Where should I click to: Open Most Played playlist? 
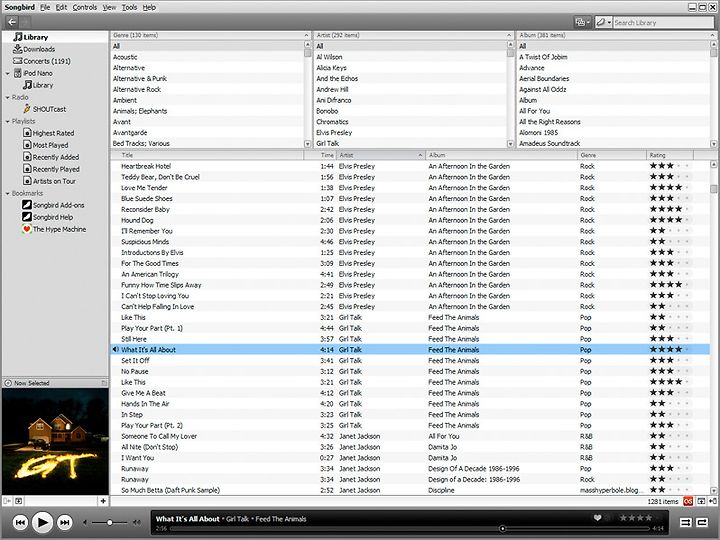(46, 145)
